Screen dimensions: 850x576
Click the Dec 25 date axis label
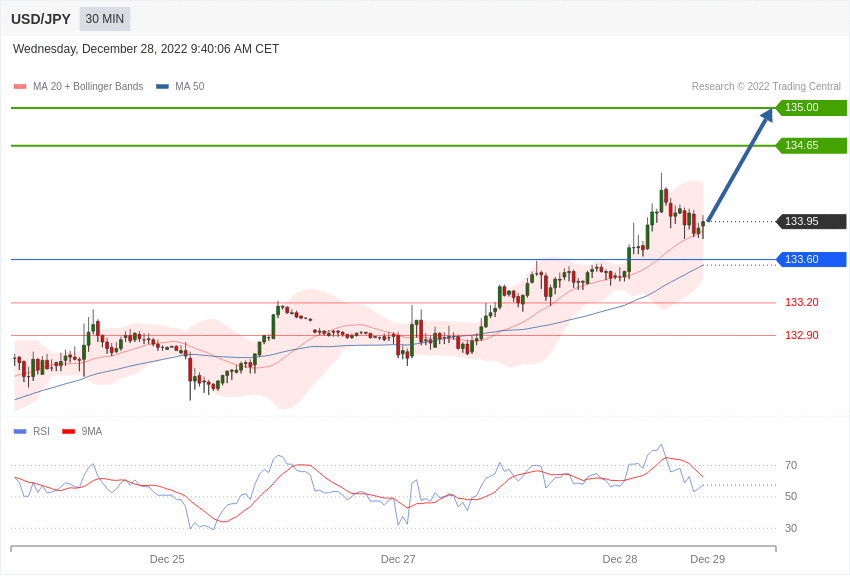[167, 559]
